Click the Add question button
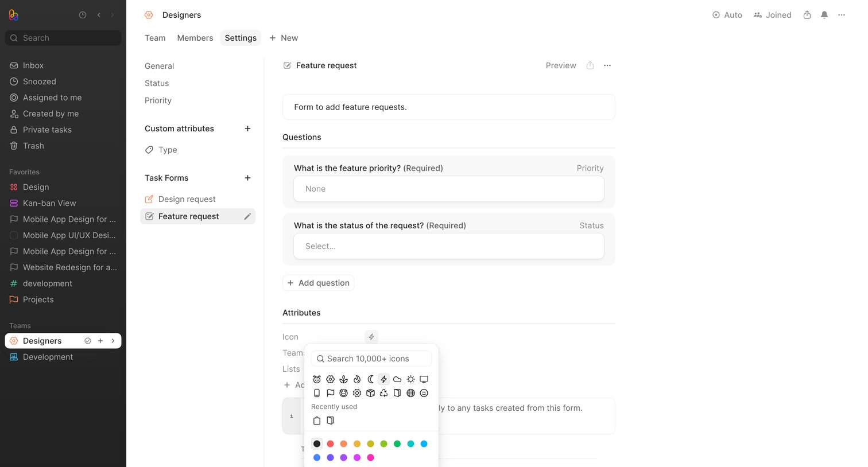Viewport: 868px width, 467px height. (x=318, y=283)
